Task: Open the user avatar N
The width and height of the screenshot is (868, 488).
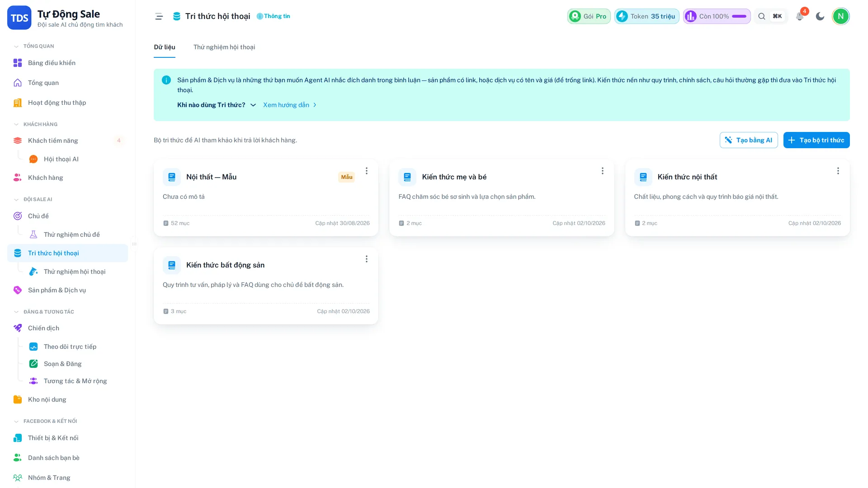Action: coord(840,16)
